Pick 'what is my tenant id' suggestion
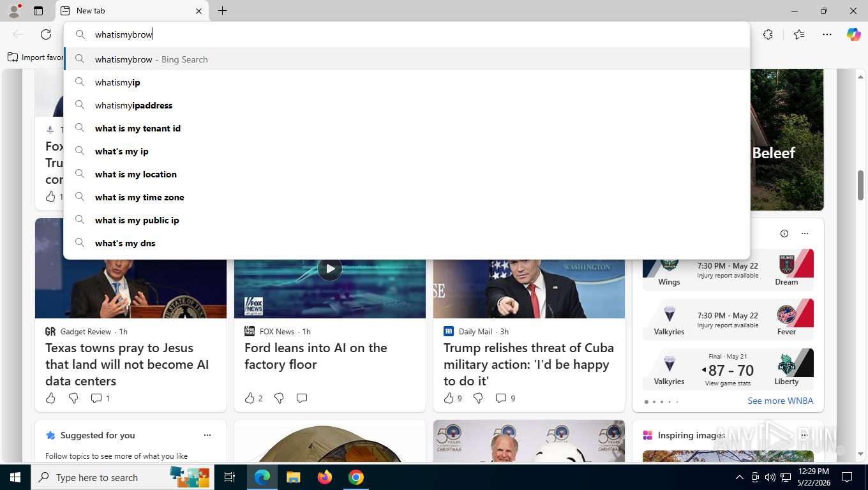Image resolution: width=868 pixels, height=490 pixels. [407, 128]
